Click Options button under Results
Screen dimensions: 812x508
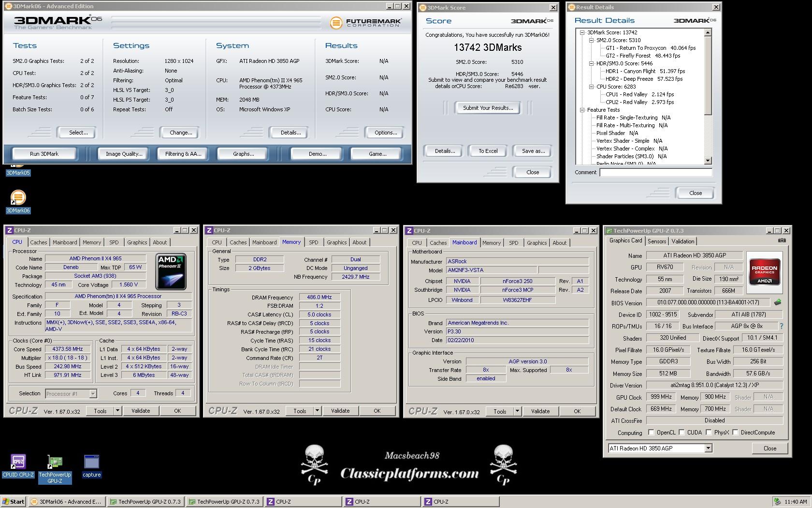(x=386, y=133)
